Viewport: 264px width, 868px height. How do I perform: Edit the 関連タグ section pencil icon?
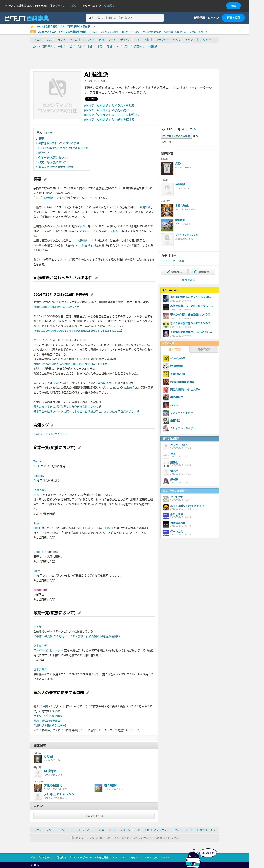pos(53,425)
